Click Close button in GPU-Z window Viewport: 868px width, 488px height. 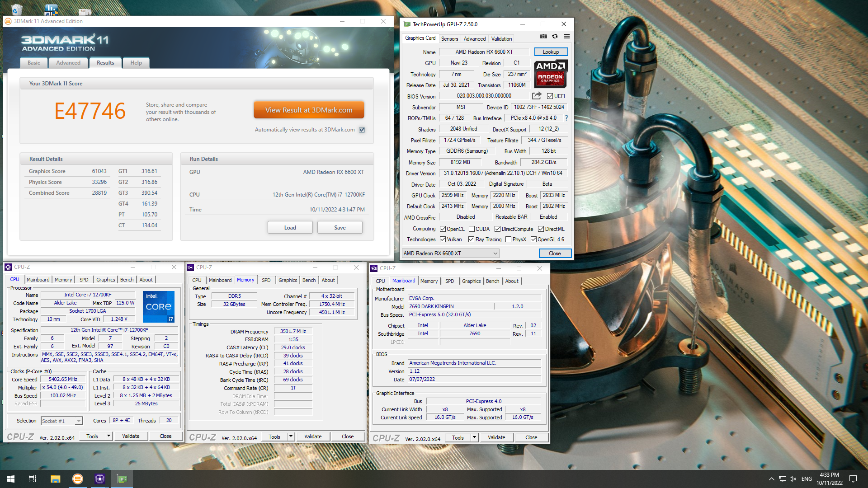click(555, 253)
